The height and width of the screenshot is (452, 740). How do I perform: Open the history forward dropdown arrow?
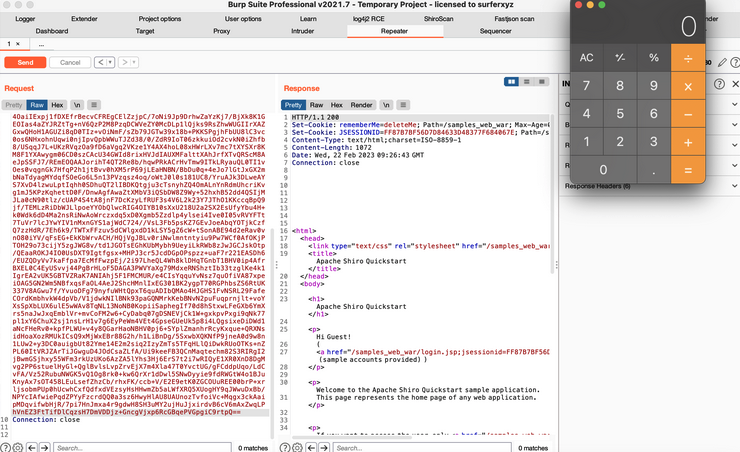(134, 62)
